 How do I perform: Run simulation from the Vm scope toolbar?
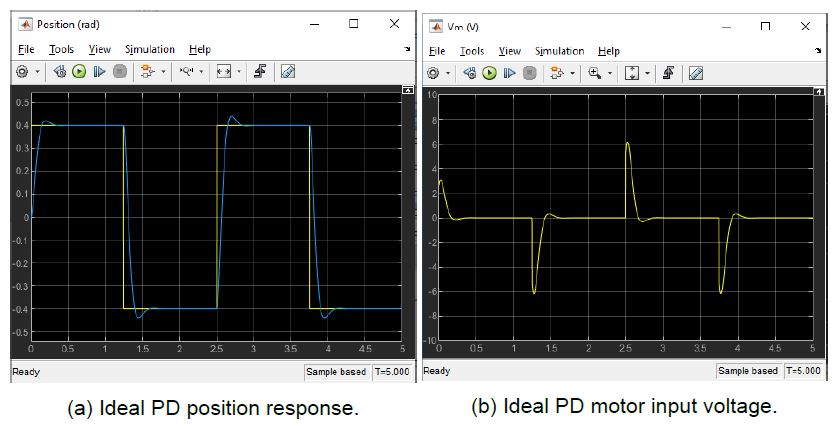coord(490,73)
